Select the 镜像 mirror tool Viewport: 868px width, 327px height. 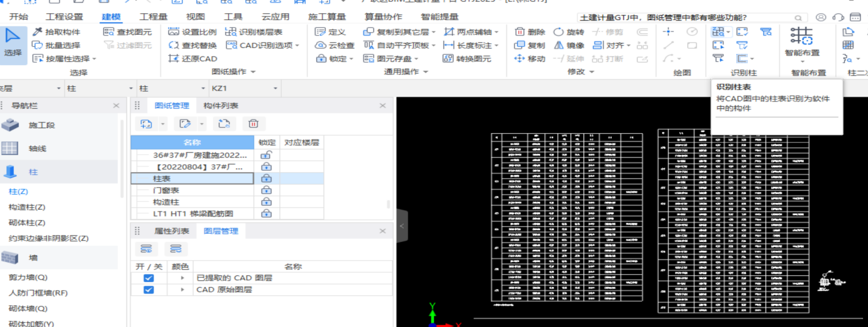(569, 45)
